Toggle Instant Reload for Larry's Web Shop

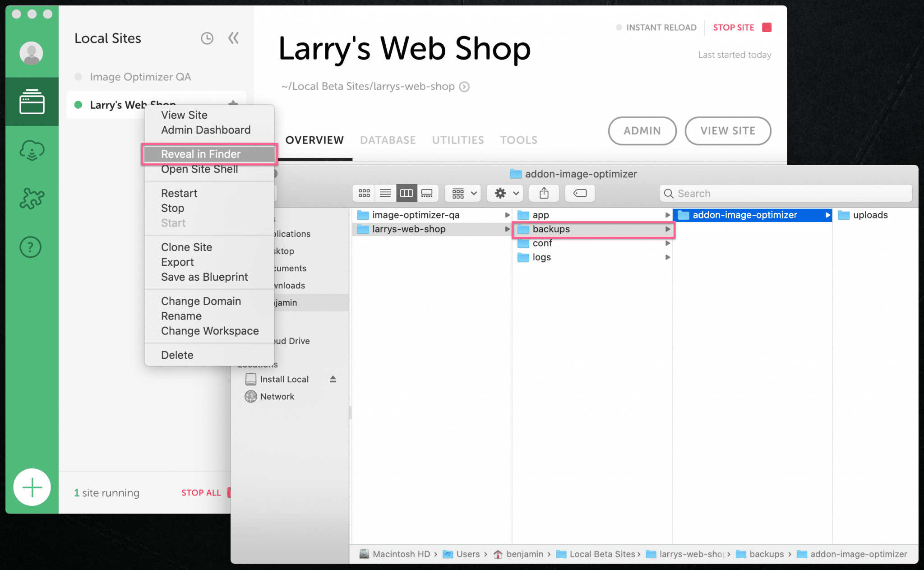tap(619, 28)
